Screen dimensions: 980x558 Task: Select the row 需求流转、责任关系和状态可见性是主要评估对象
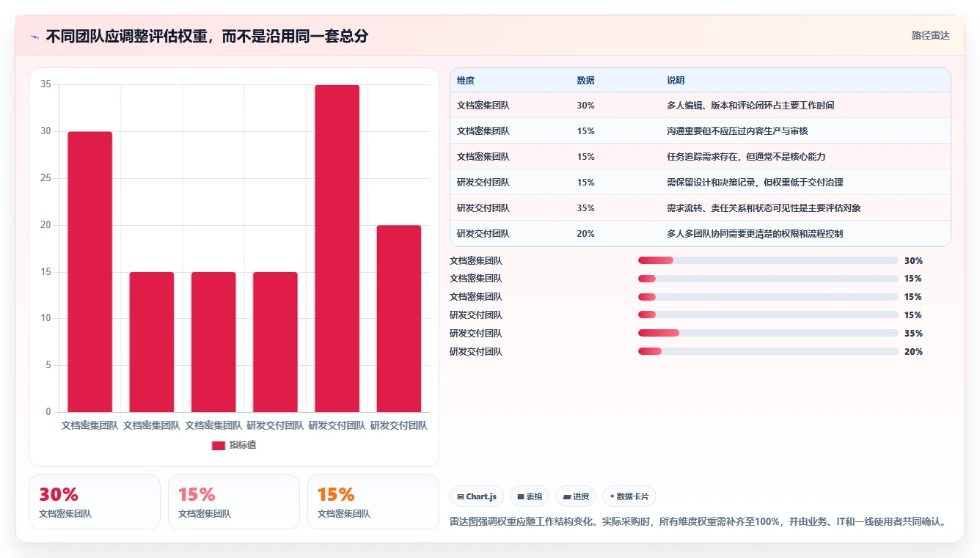(x=700, y=208)
